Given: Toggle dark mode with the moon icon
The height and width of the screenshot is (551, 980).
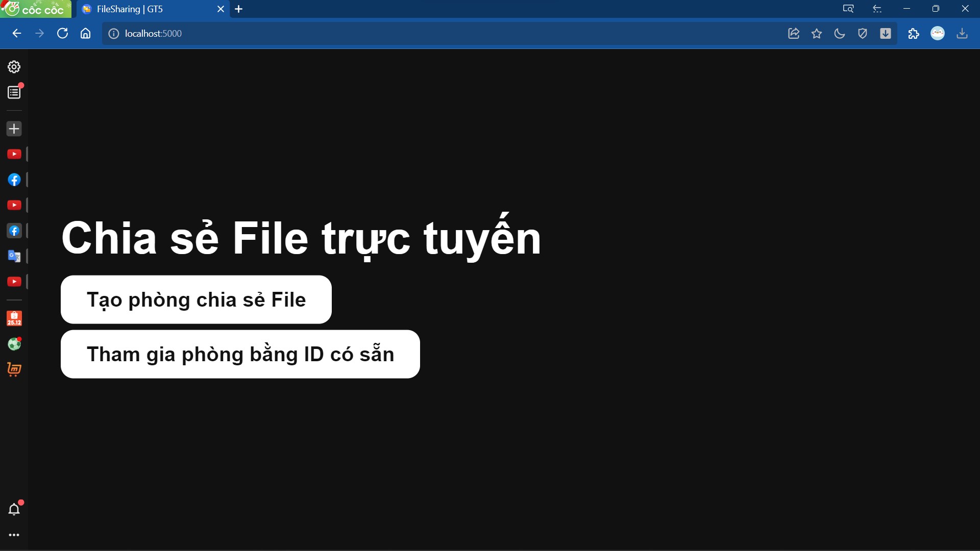Looking at the screenshot, I should point(840,33).
